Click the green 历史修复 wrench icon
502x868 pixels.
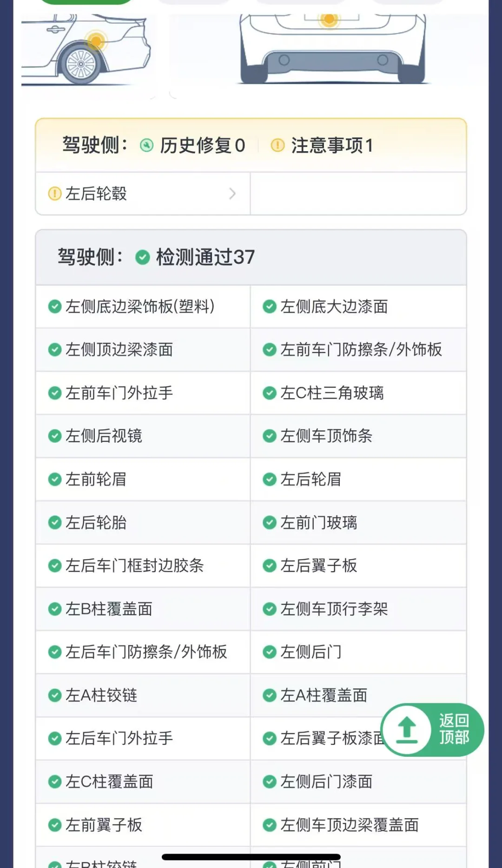point(146,146)
